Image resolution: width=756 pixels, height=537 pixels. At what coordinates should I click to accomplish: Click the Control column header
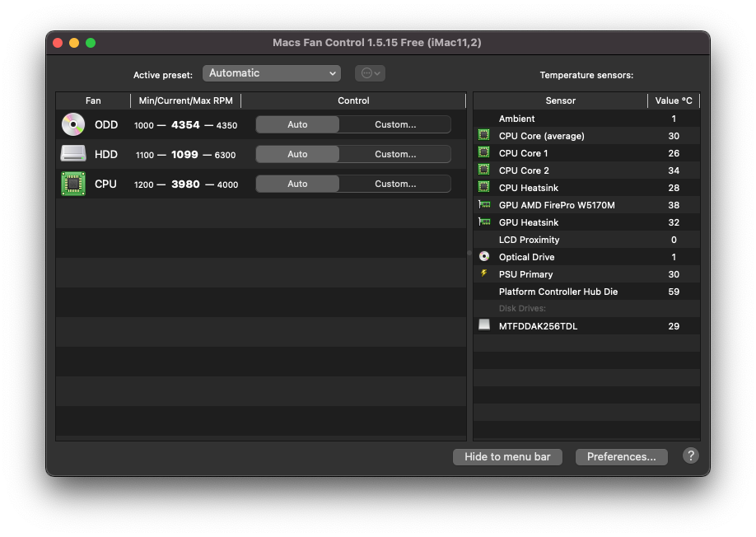click(x=353, y=100)
